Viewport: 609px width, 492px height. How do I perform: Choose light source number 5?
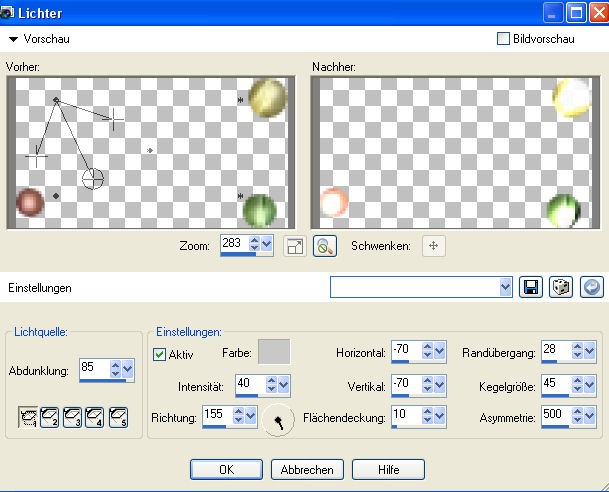[x=118, y=416]
